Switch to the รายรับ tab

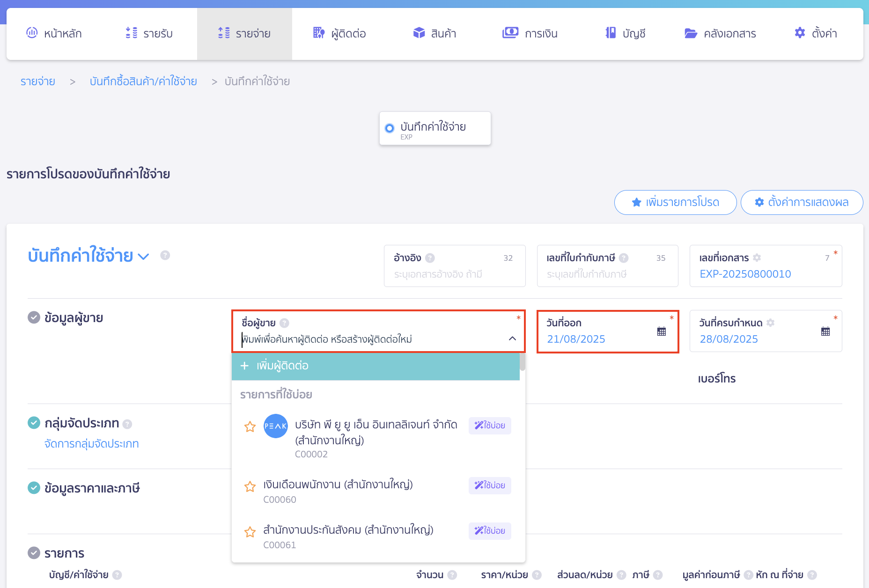(150, 33)
